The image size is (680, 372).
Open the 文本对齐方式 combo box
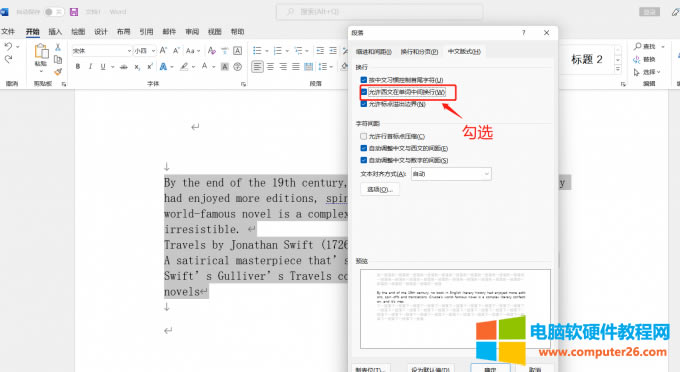[x=451, y=174]
